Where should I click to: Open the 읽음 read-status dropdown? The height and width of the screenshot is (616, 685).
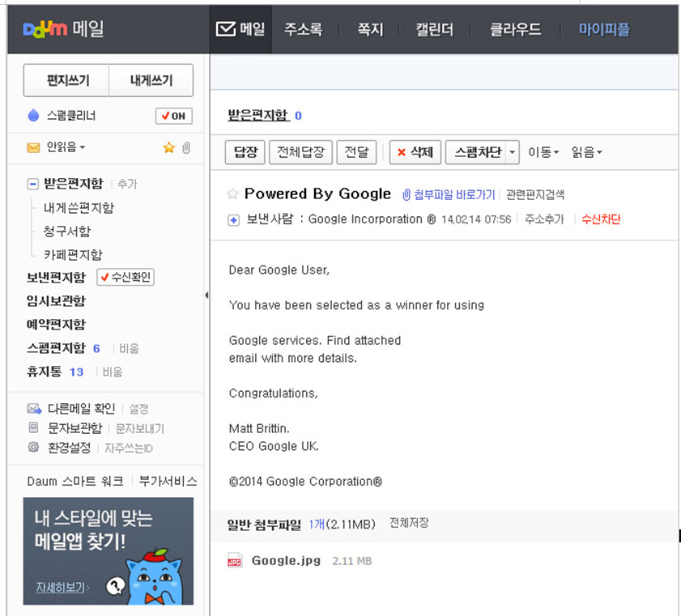(x=587, y=152)
